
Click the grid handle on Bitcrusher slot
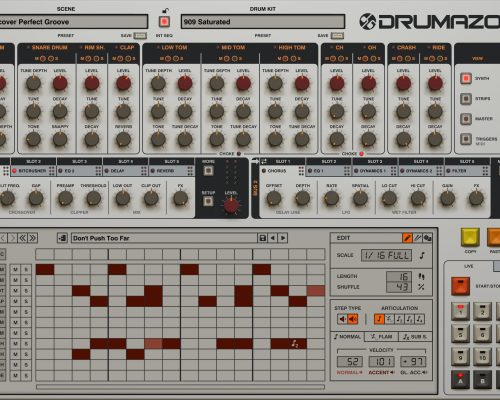52,171
